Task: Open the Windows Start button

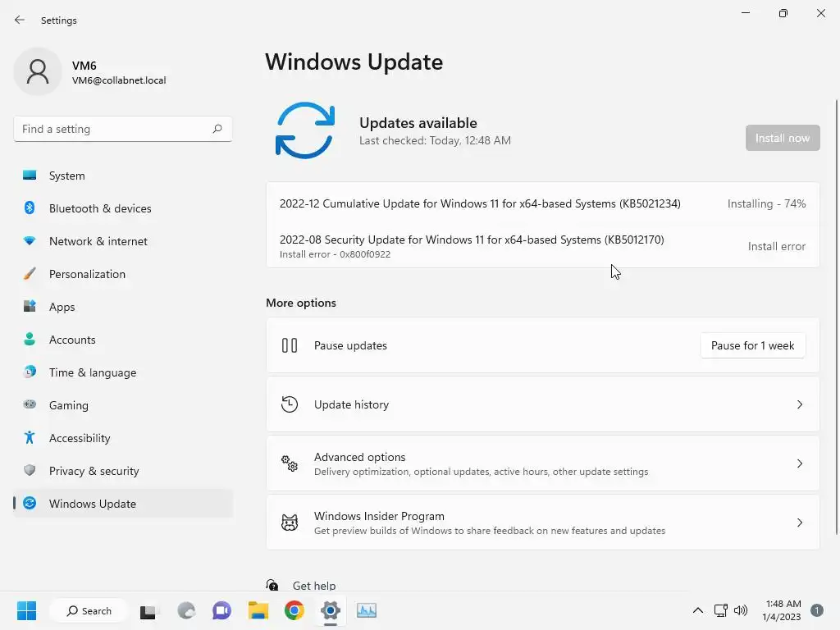Action: tap(26, 610)
